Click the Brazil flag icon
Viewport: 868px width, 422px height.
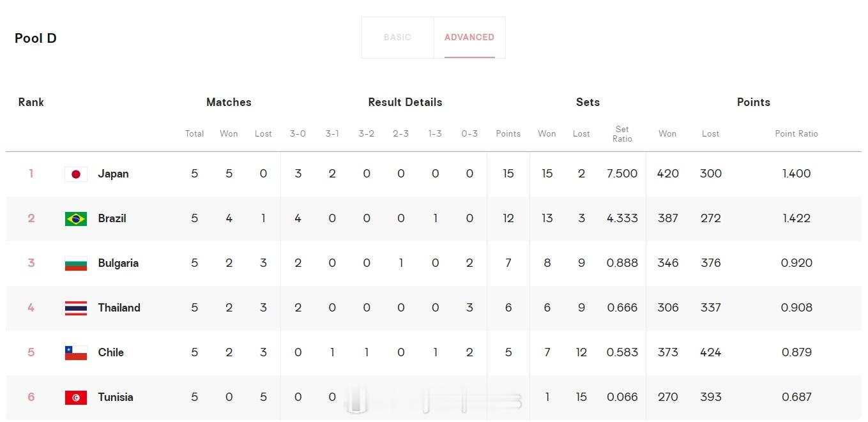click(76, 219)
